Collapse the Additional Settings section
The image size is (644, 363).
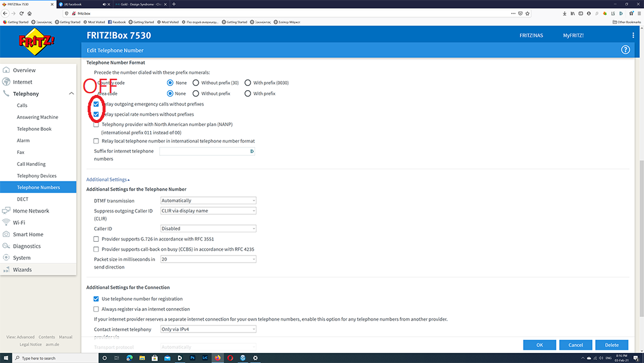pyautogui.click(x=108, y=180)
